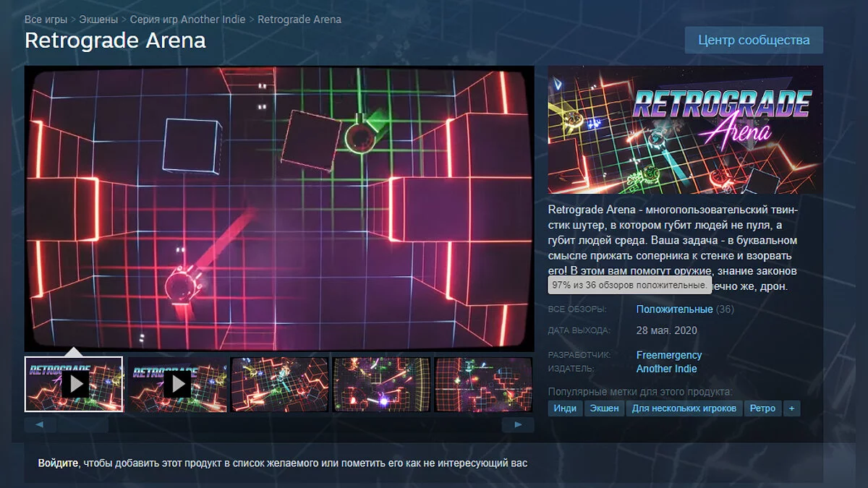Click the thumbnail strip scrollbar handle
The width and height of the screenshot is (868, 488).
coord(83,425)
